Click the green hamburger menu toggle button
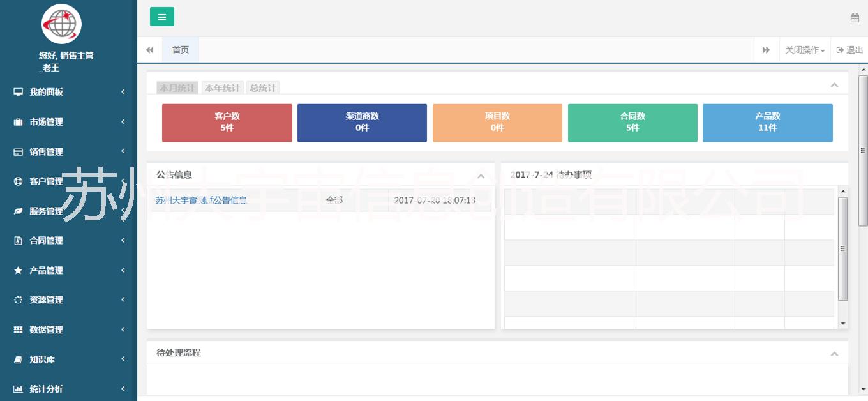868x401 pixels. [x=161, y=17]
